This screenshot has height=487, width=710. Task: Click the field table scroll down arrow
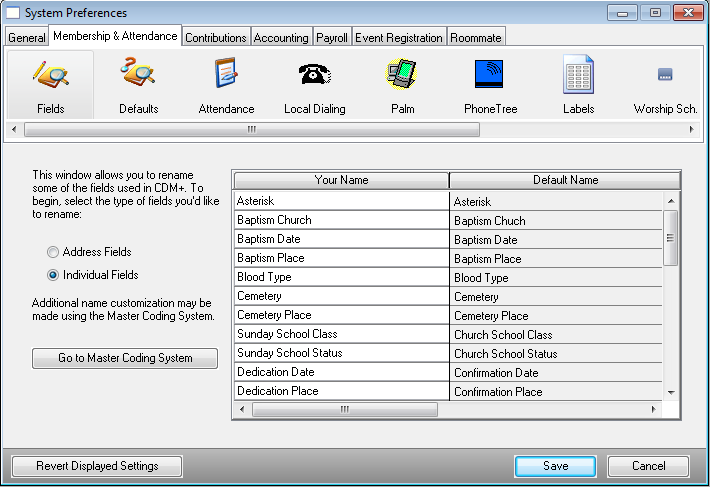click(x=671, y=392)
